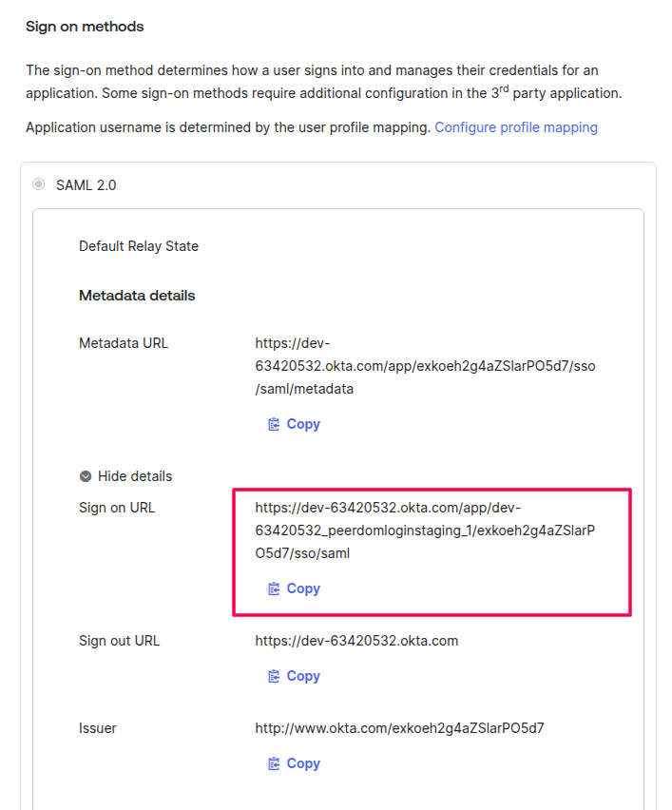Click the clipboard icon under Sign out URL

[274, 676]
